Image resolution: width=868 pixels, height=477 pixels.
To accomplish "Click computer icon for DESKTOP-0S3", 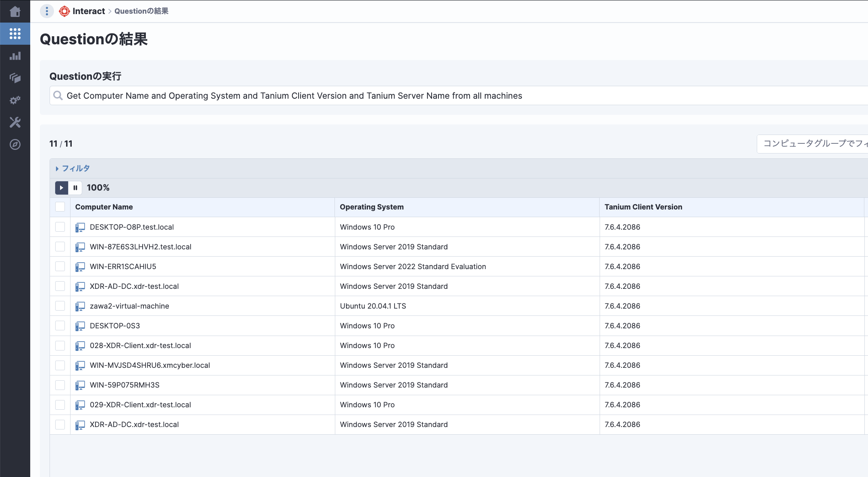I will point(80,326).
